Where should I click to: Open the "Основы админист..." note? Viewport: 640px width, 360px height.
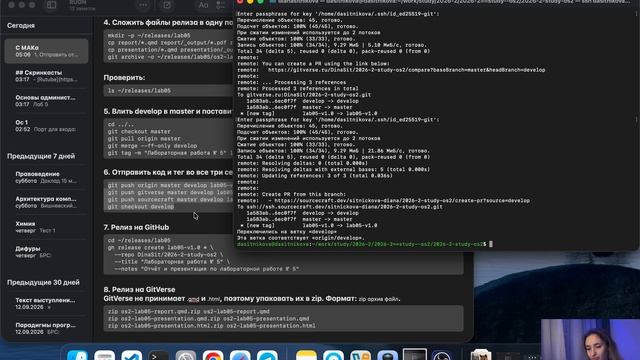pos(47,101)
